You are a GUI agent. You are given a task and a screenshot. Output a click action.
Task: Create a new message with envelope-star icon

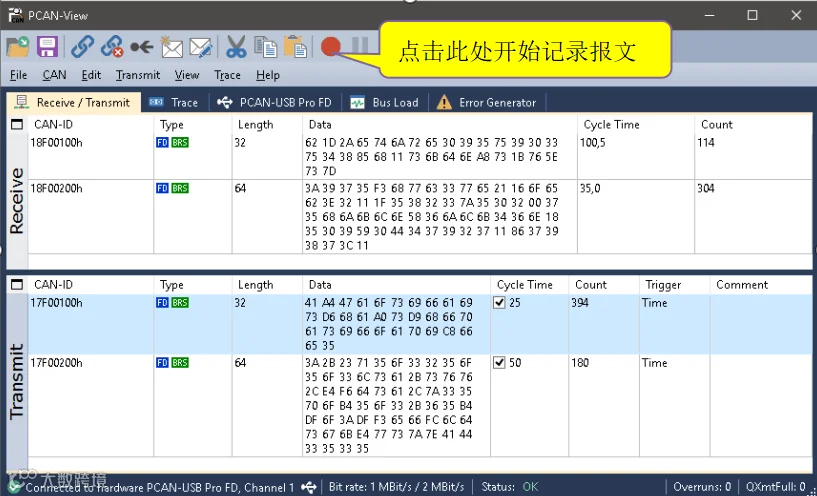pyautogui.click(x=171, y=47)
